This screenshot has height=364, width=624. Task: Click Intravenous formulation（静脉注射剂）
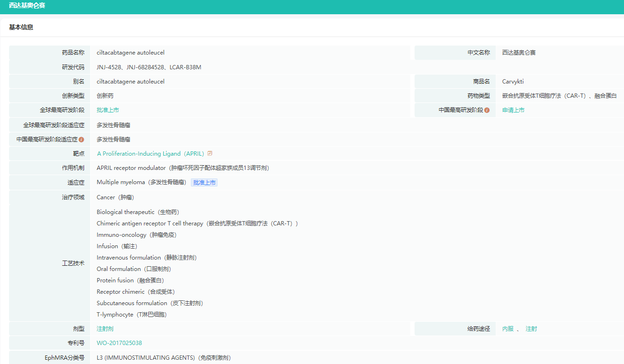(x=147, y=258)
